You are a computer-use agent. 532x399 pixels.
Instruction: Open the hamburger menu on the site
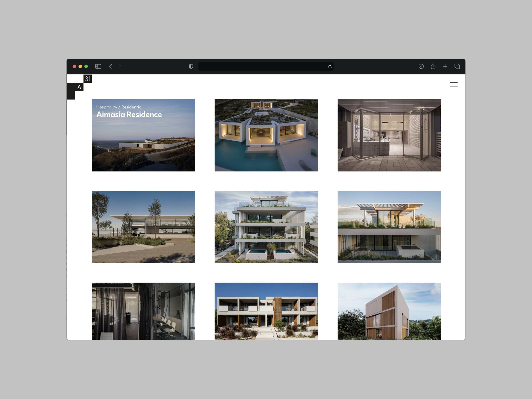[x=454, y=84]
